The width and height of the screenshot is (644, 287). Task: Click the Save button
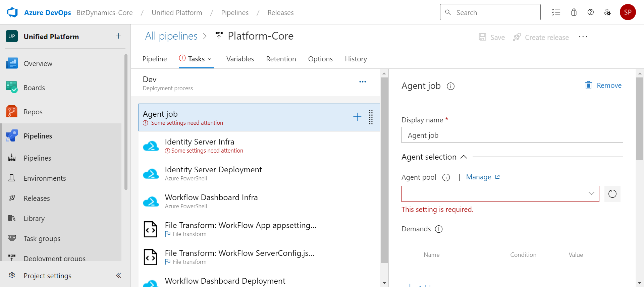pos(492,37)
